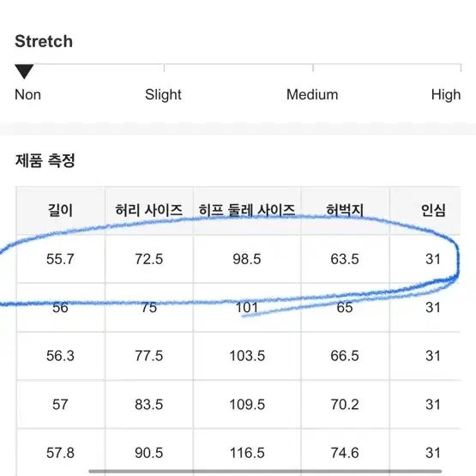Click the 72.5 waist size cell
This screenshot has width=476, height=476.
(148, 259)
